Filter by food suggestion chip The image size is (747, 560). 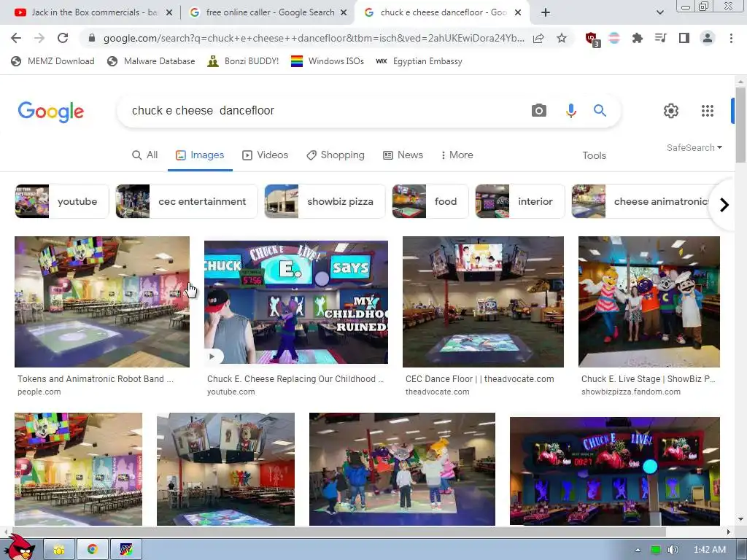click(x=430, y=201)
